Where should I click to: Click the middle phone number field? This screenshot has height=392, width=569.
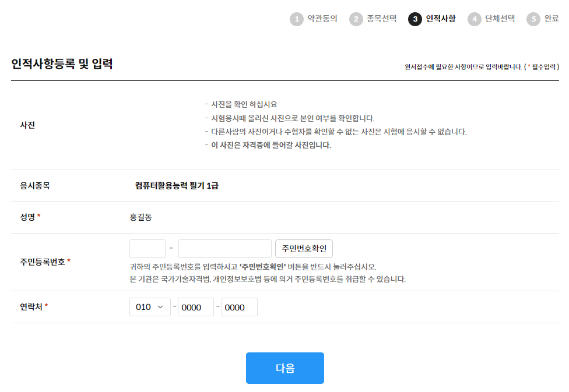(x=196, y=307)
